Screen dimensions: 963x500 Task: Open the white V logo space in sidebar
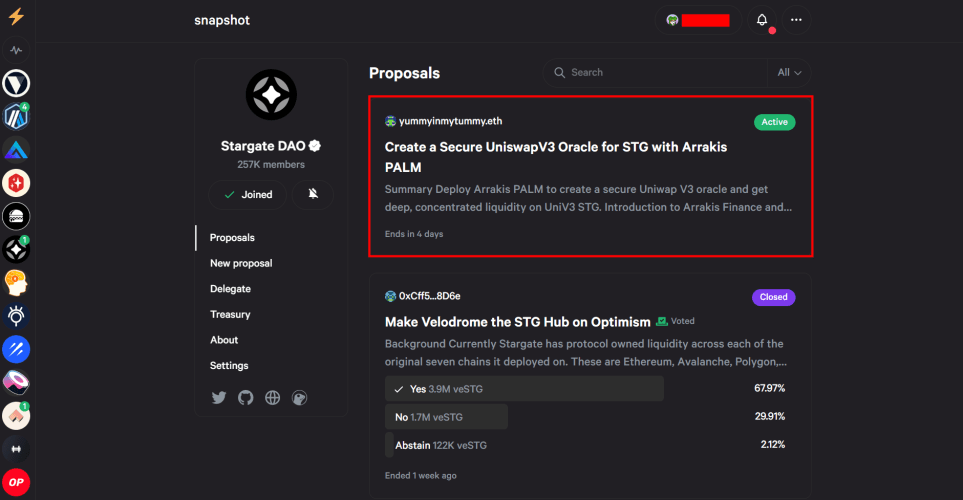click(16, 84)
